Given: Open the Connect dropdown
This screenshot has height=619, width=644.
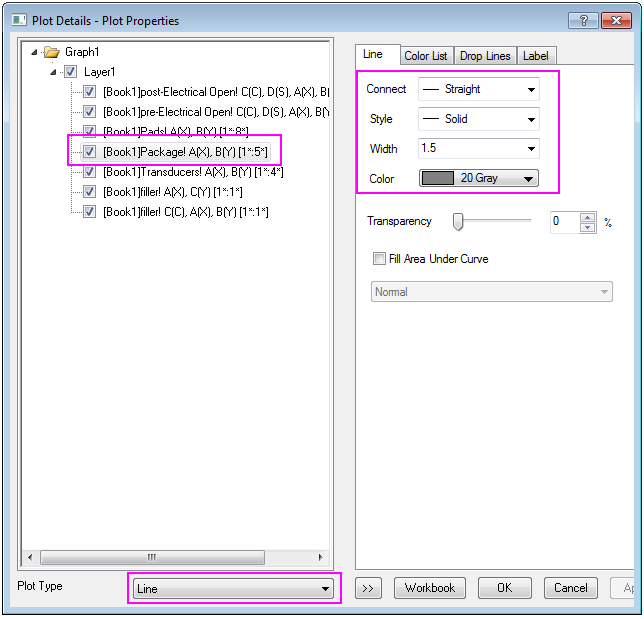Looking at the screenshot, I should pyautogui.click(x=478, y=89).
